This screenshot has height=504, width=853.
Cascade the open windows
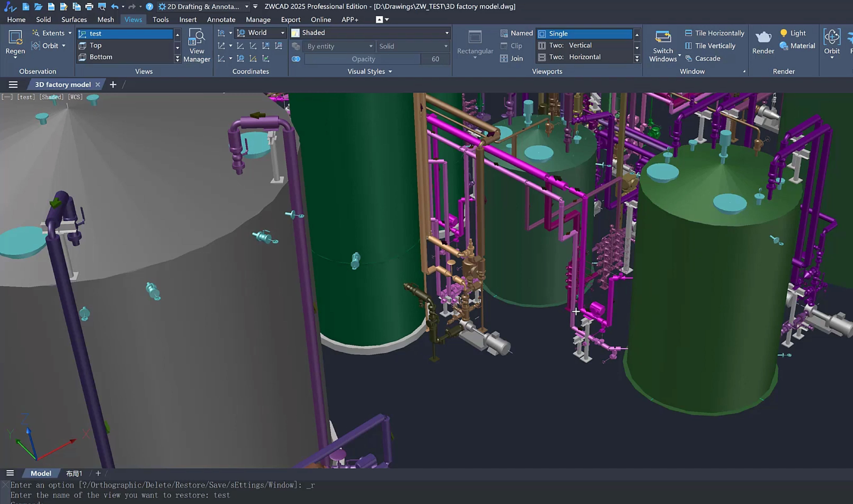[x=703, y=58]
